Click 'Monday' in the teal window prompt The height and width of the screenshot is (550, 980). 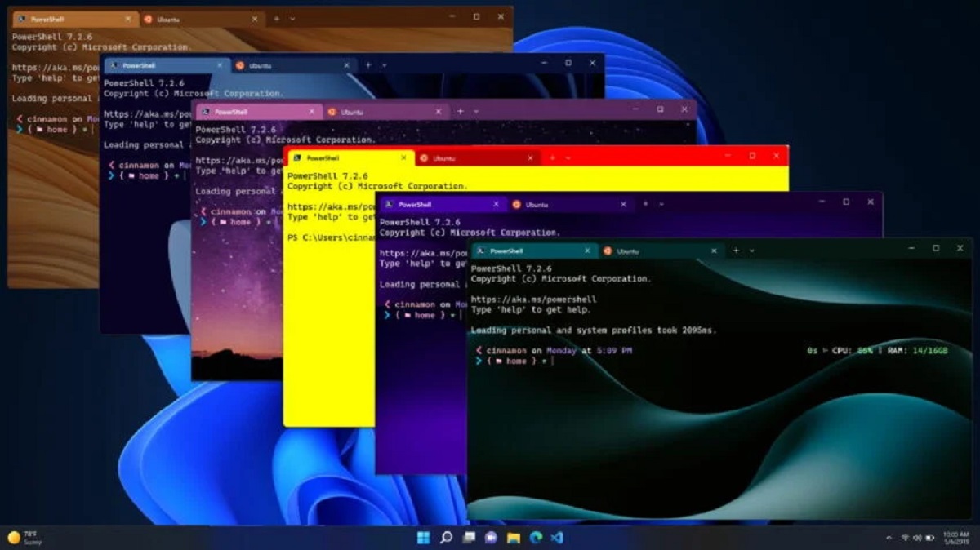coord(562,351)
